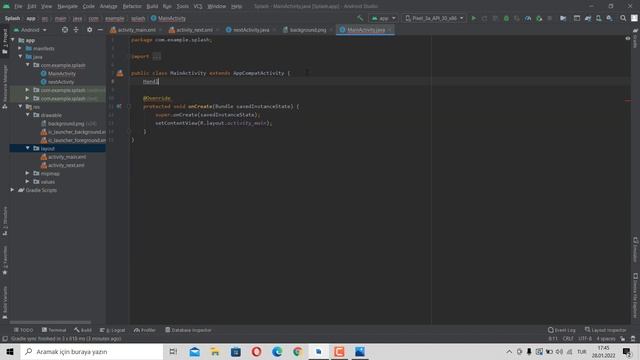
Task: Open the Navigate menu
Action: [x=67, y=6]
